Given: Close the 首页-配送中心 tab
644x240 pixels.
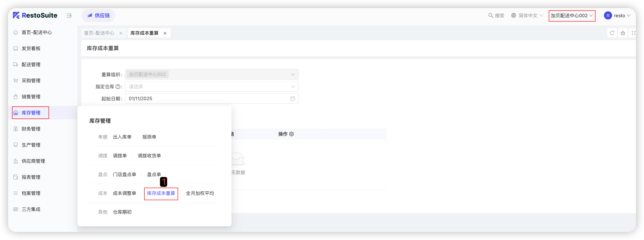Looking at the screenshot, I should (121, 33).
